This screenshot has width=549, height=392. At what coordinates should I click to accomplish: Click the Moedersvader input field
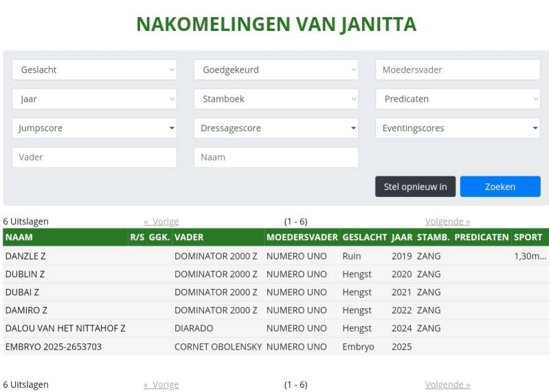coord(458,69)
